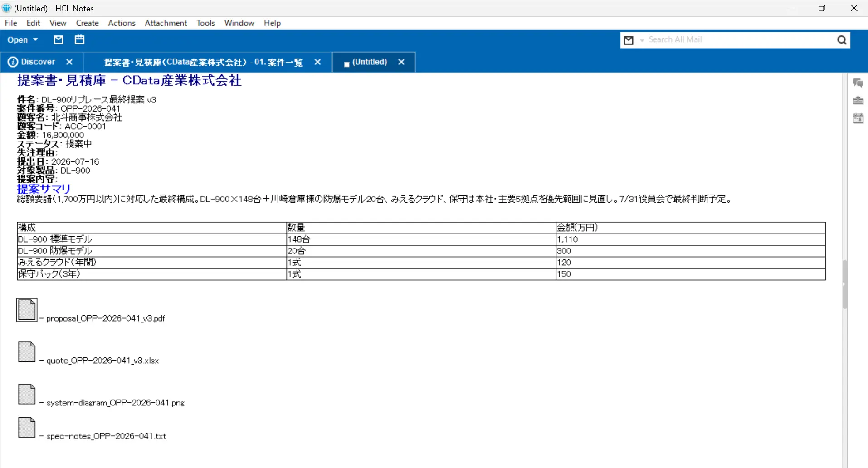Click the spec-notes_OPP-2026-041.txt file name
The width and height of the screenshot is (868, 468).
pos(106,436)
